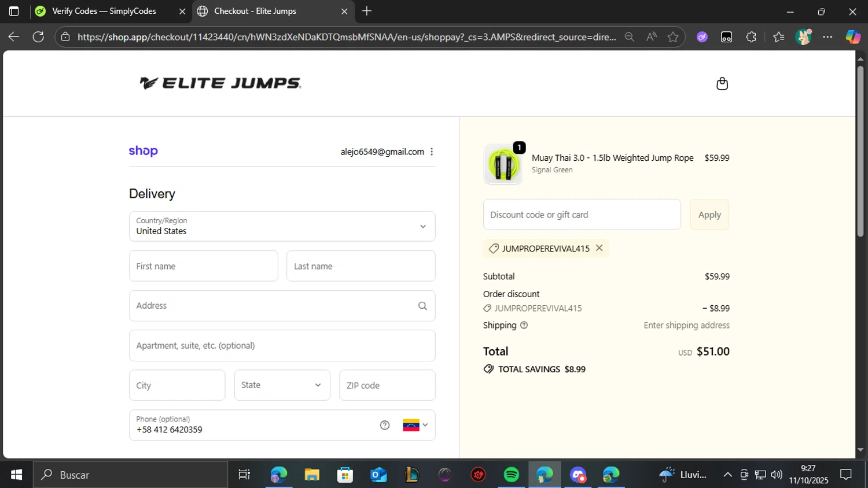Remove the JUMPROPEREVIVAL415 discount code

point(599,248)
